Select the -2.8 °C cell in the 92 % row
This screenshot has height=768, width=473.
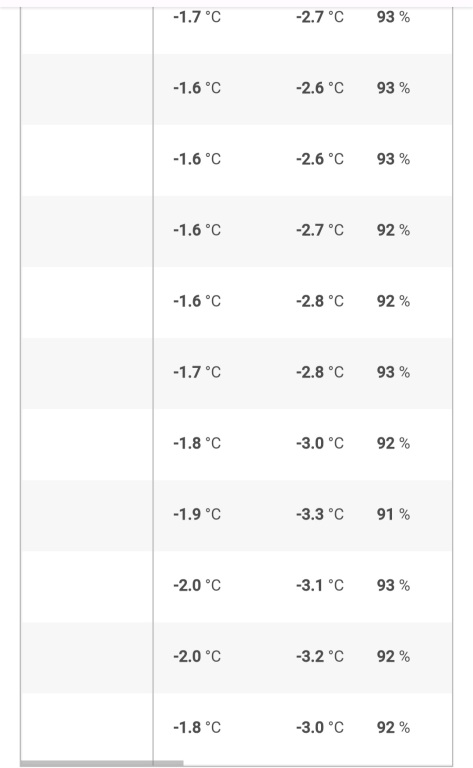tap(320, 301)
